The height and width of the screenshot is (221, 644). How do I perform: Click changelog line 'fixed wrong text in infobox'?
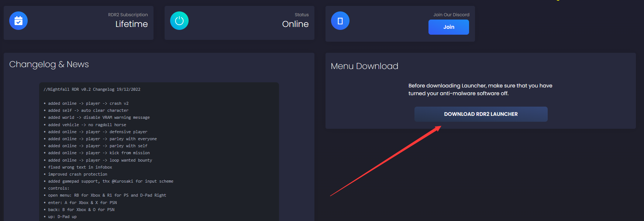point(78,167)
